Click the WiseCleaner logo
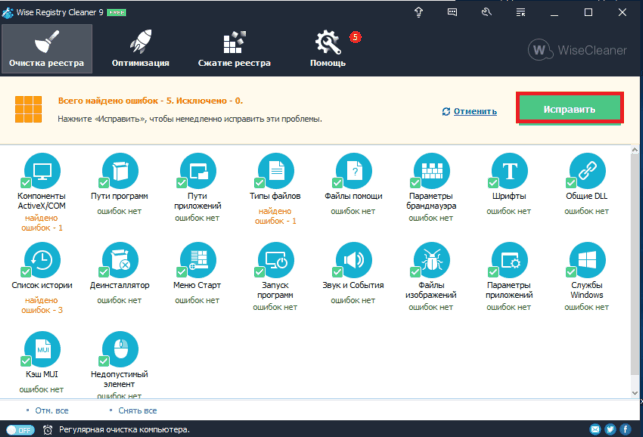643x437 pixels. pos(577,50)
